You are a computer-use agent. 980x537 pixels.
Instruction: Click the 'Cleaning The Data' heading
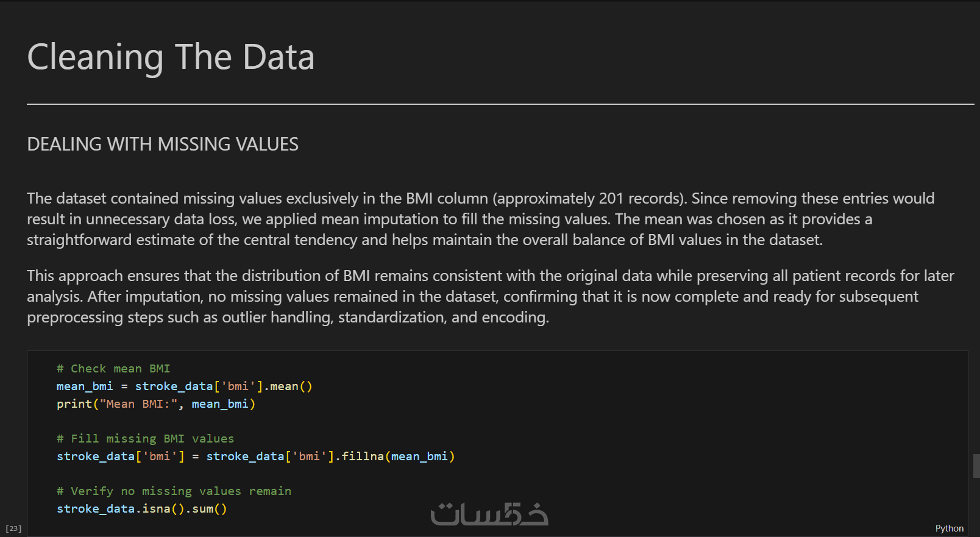click(x=171, y=57)
